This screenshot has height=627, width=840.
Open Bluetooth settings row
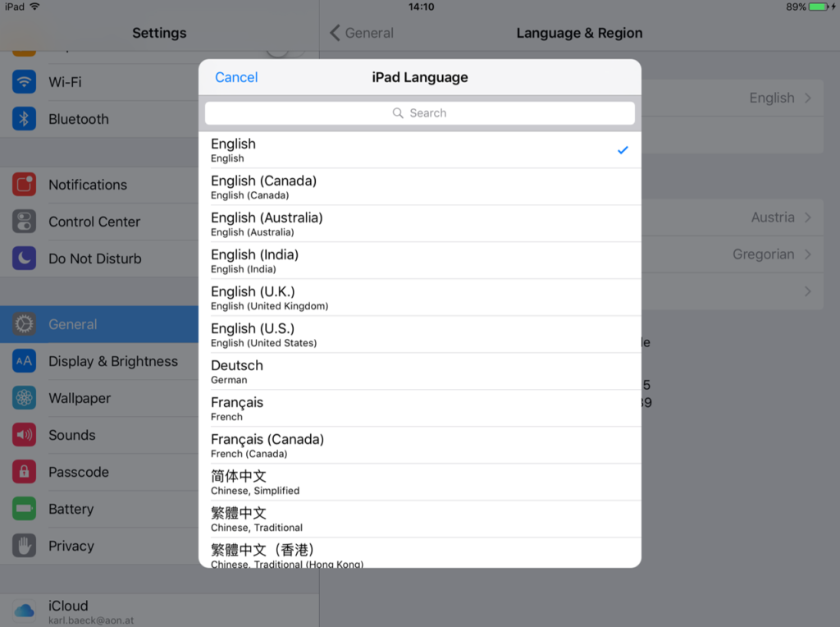coord(99,119)
